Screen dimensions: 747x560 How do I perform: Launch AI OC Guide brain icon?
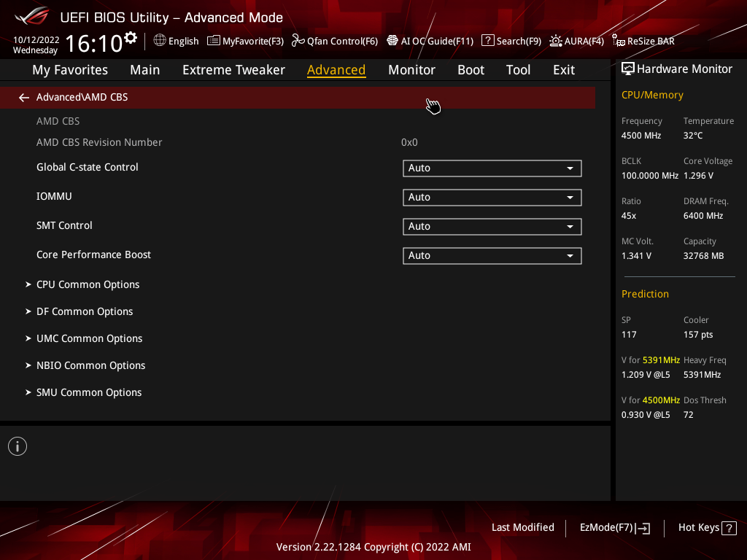pyautogui.click(x=392, y=41)
